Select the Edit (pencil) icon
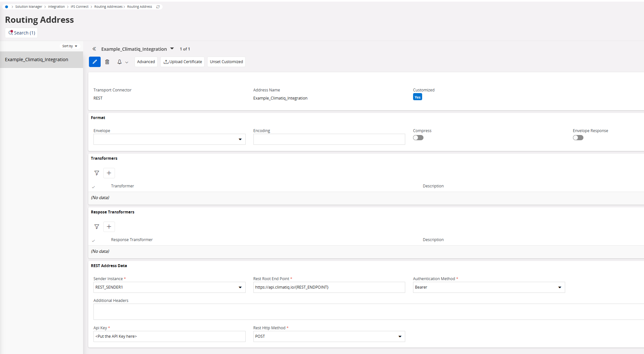The image size is (644, 354). [x=94, y=62]
